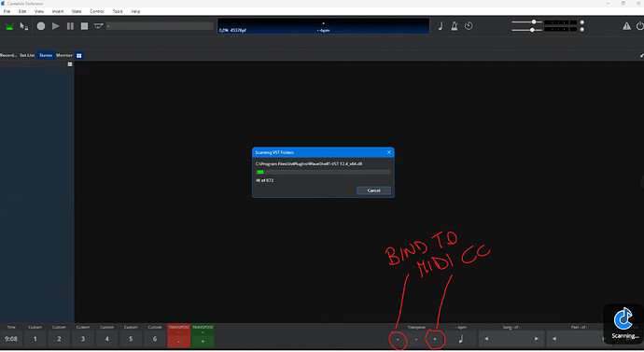This screenshot has width=644, height=352.
Task: Click the small panel menu icon in States
Action: 70,64
